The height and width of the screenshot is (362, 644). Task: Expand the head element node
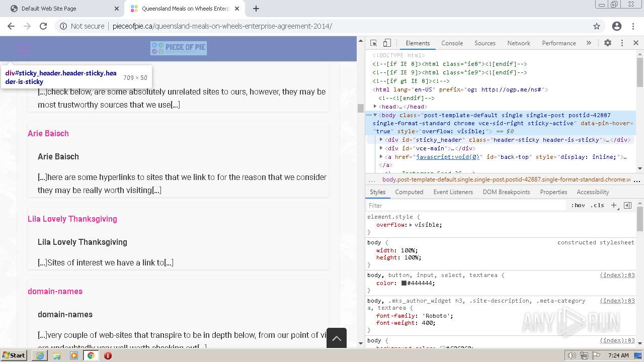click(x=375, y=107)
